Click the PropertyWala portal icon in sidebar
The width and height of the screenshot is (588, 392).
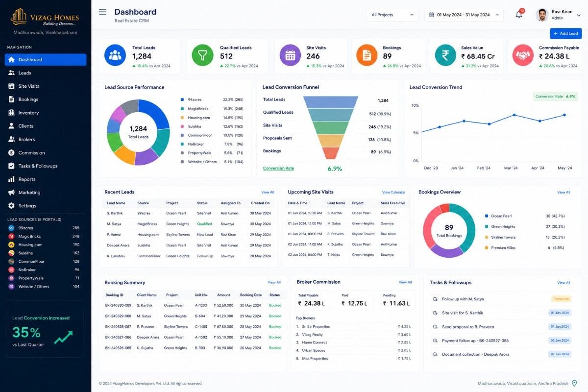tap(11, 278)
